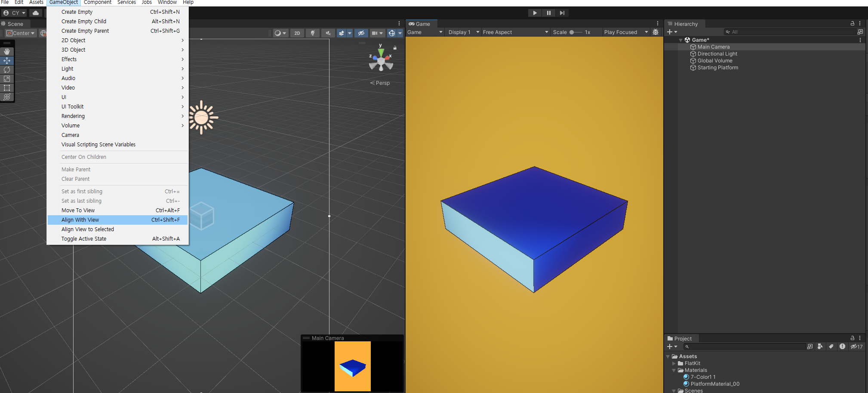This screenshot has width=868, height=393.
Task: Open Scene view three-dot options menu
Action: (399, 24)
